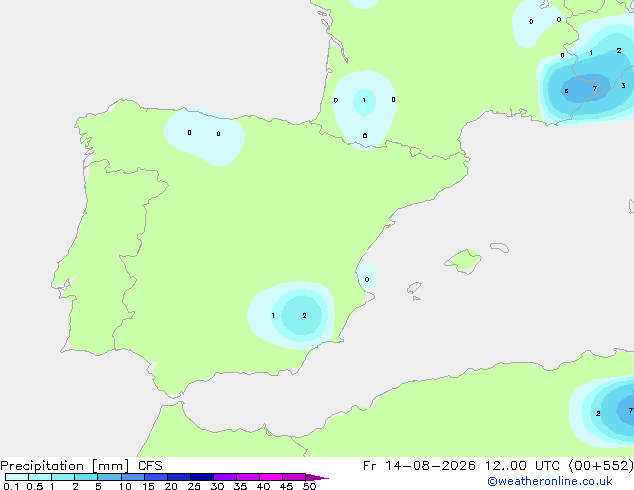634x490 pixels.
Task: Click the 45–50 mm legend color swatch
Action: click(294, 477)
